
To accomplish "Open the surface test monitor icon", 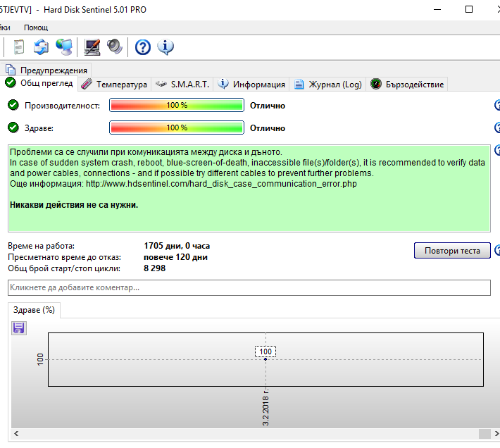I will click(92, 47).
